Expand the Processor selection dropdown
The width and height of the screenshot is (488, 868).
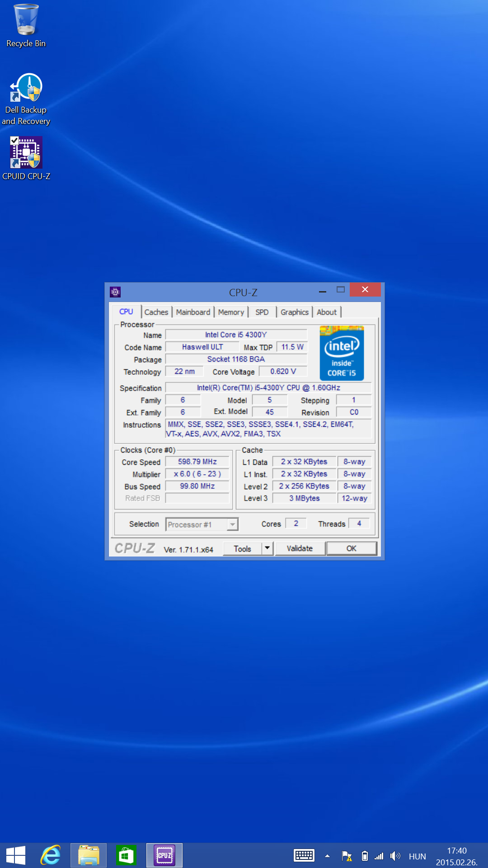click(x=232, y=524)
